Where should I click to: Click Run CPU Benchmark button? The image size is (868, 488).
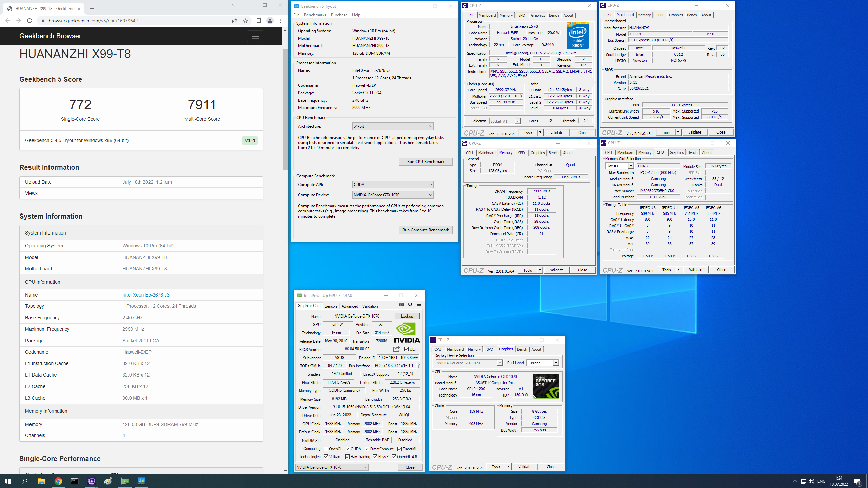coord(426,162)
